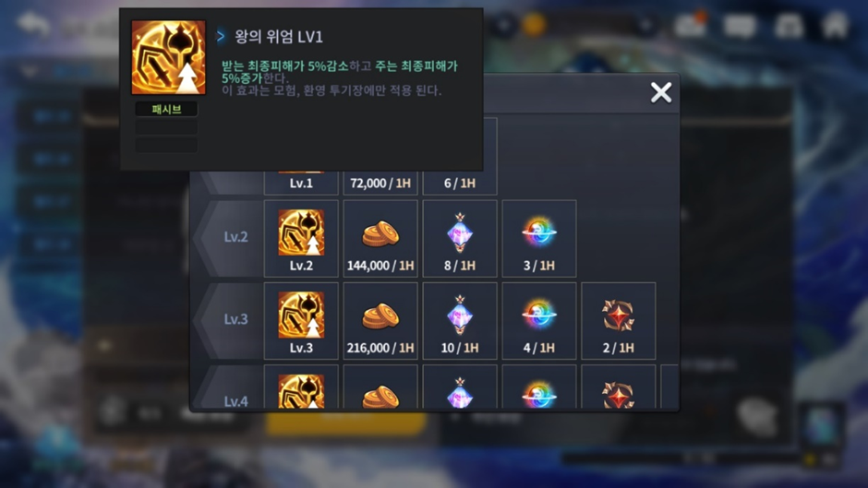The height and width of the screenshot is (488, 868).
Task: Click the gold coins 144,000 / 1H reward
Action: pyautogui.click(x=380, y=239)
